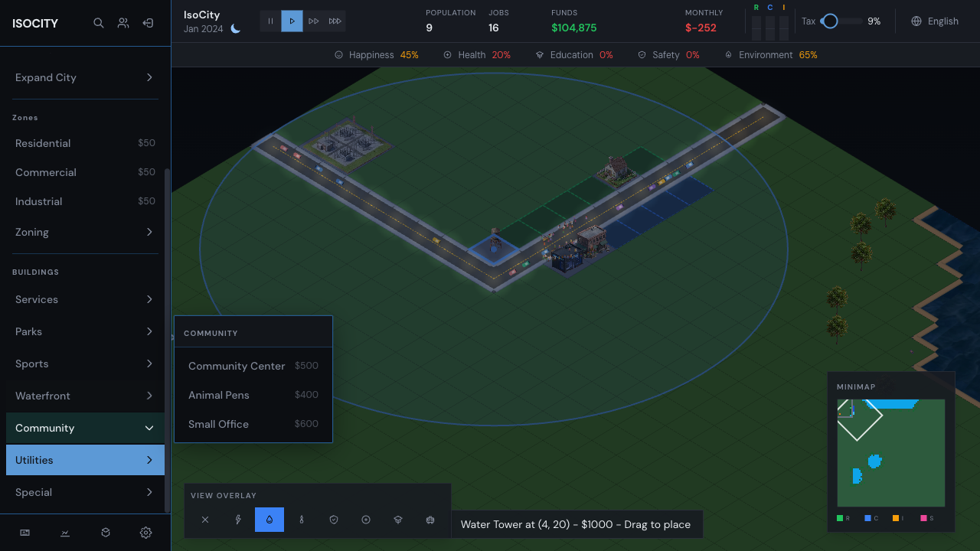This screenshot has height=551, width=980.
Task: Expand the Zoning section chevron
Action: click(x=150, y=232)
